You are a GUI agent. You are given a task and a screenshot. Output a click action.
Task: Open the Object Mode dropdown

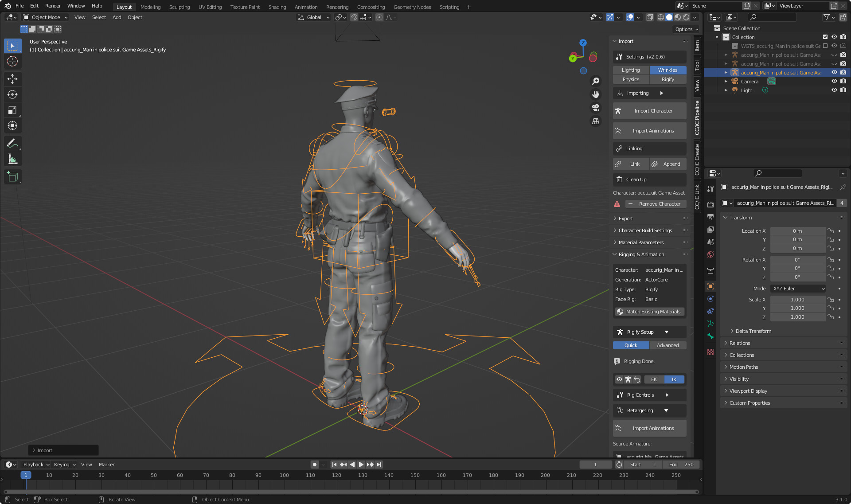point(46,17)
